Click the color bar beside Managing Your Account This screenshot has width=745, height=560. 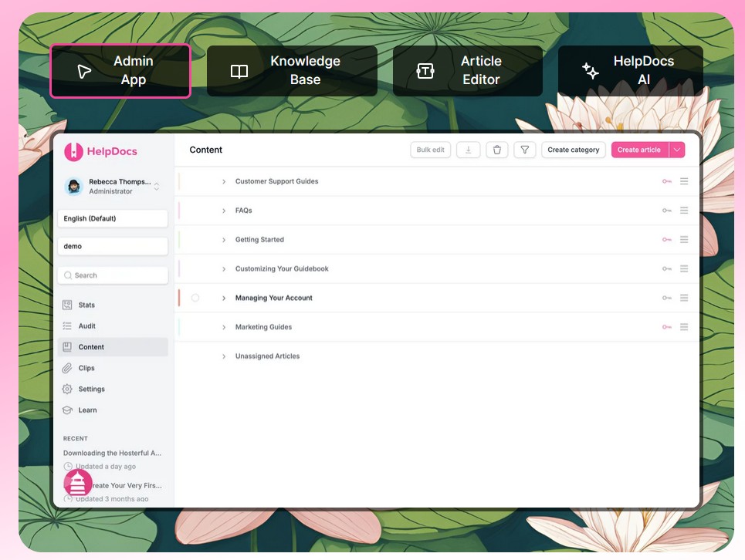click(x=179, y=298)
